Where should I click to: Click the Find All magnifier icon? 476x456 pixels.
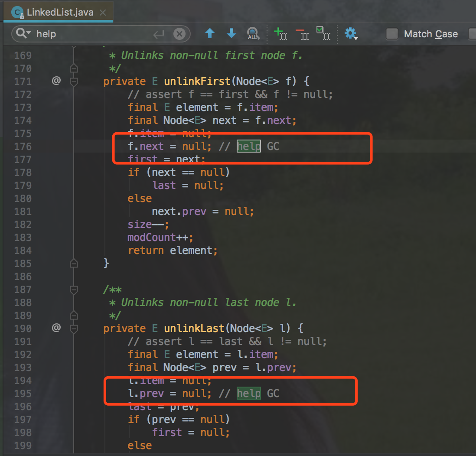coord(253,33)
